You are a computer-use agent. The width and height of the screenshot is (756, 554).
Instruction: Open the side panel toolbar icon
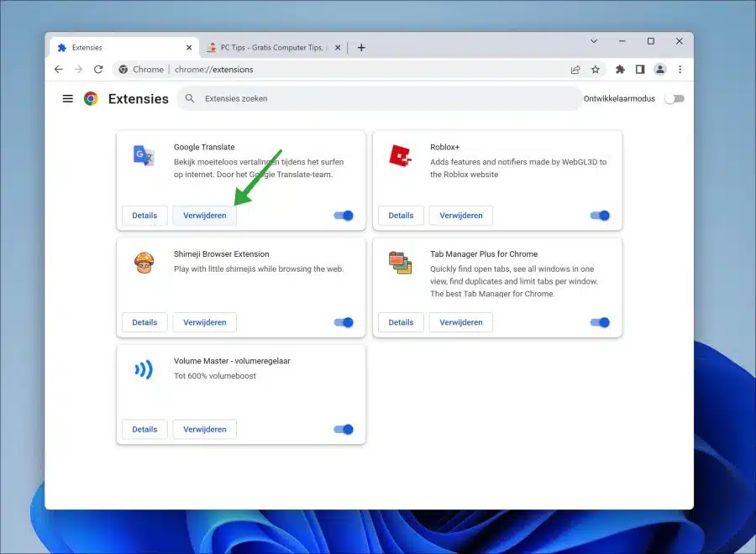coord(640,70)
